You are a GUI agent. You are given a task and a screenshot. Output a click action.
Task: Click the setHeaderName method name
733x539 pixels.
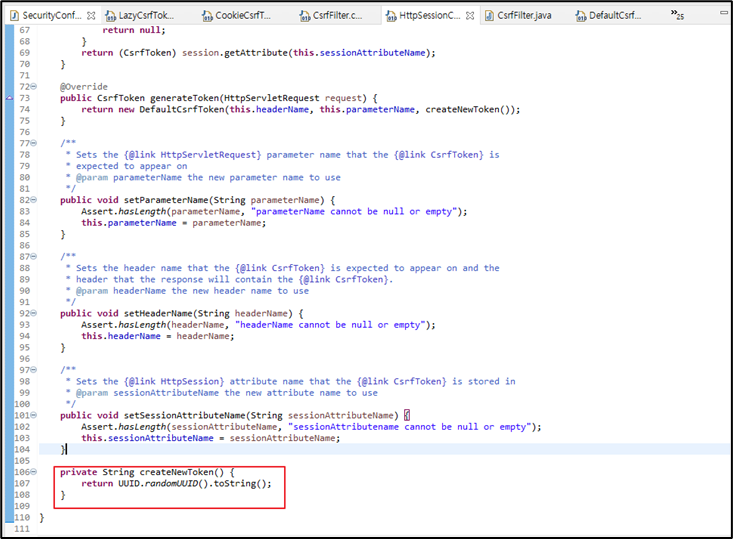(158, 313)
